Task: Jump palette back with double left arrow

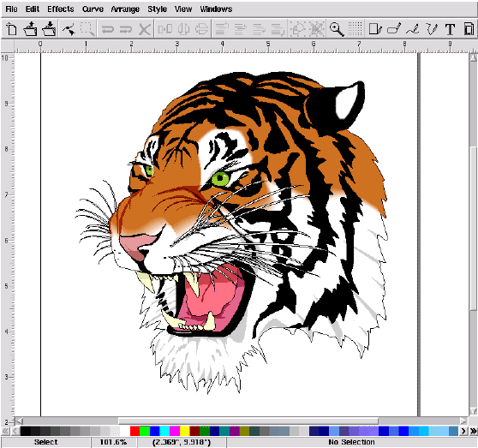Action: point(5,431)
